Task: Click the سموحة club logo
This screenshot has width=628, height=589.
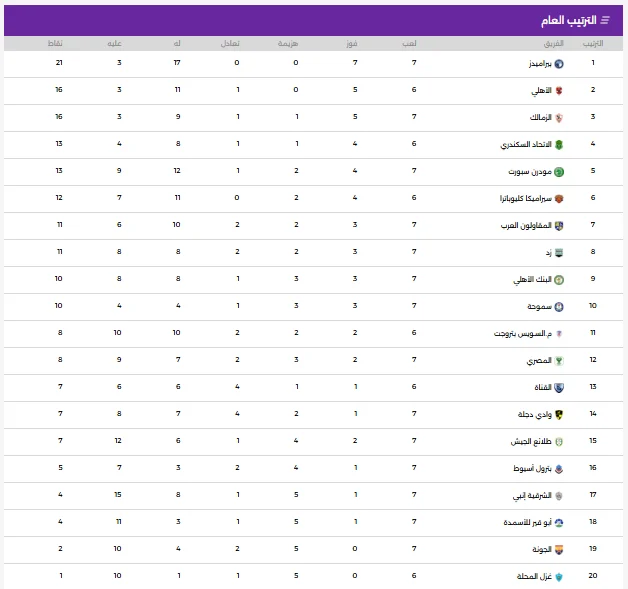Action: (x=559, y=307)
